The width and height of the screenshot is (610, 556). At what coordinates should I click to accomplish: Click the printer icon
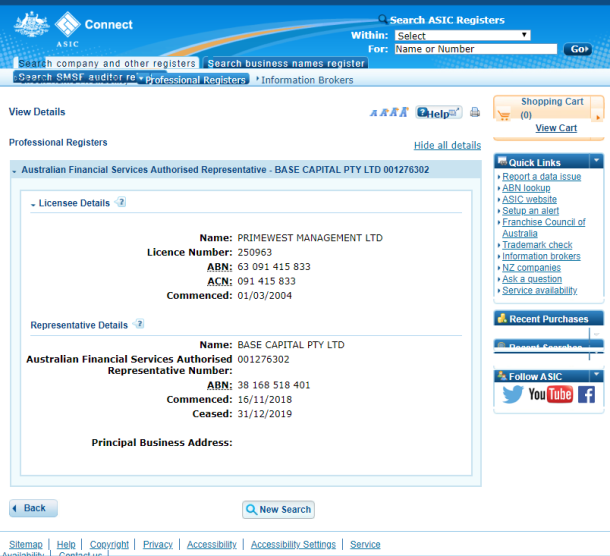pyautogui.click(x=475, y=112)
